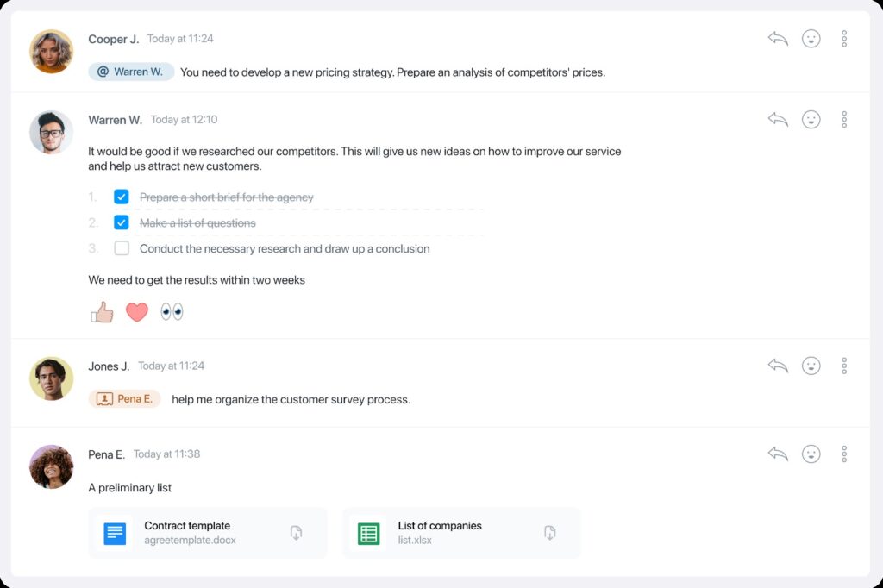Open more options for Warren W.'s message
This screenshot has width=883, height=588.
coord(844,120)
